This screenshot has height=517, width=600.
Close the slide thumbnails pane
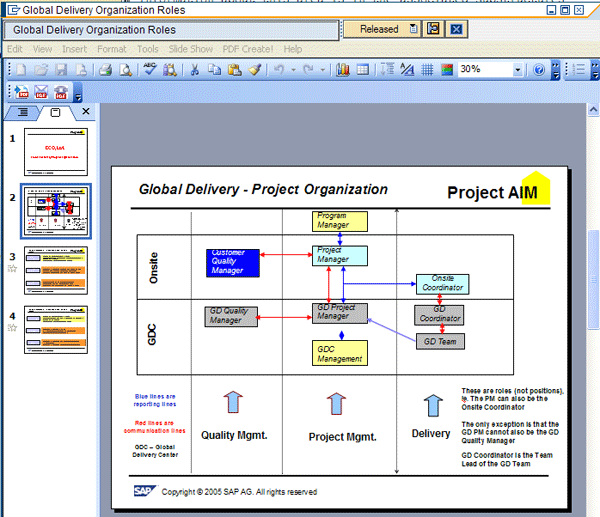pos(86,111)
